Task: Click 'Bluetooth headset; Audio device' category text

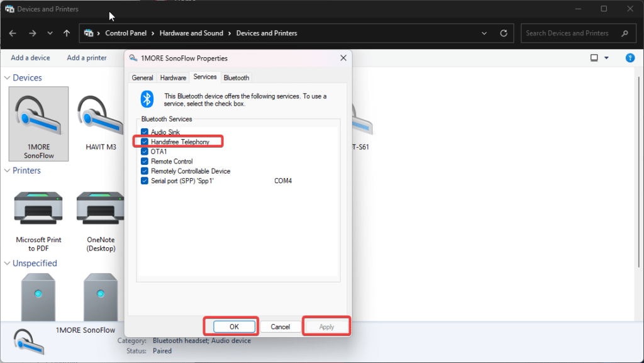Action: pos(202,340)
